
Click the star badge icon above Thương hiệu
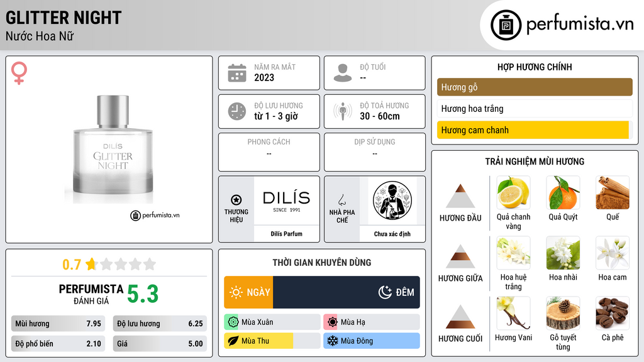(x=236, y=200)
